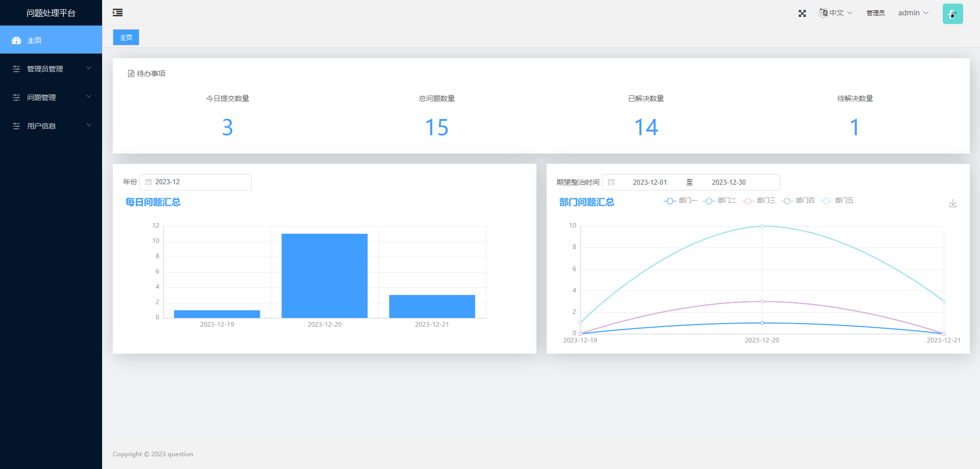980x469 pixels.
Task: Click the language translate icon
Action: 823,13
